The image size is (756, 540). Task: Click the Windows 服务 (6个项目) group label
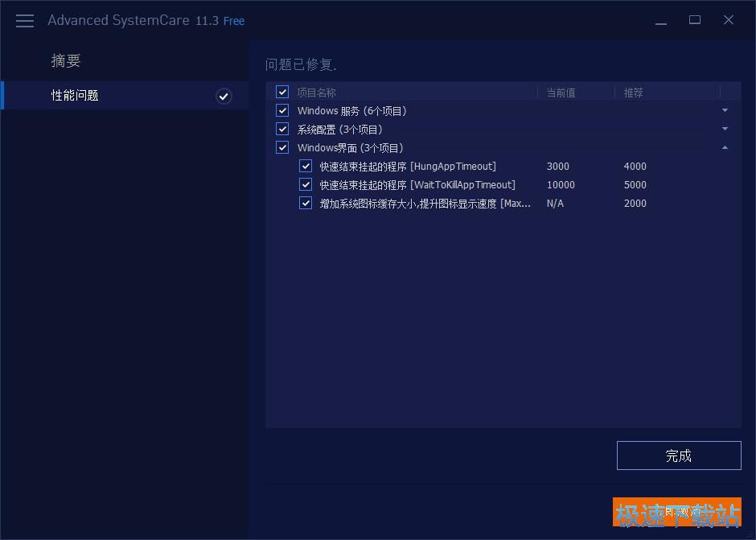(x=352, y=111)
